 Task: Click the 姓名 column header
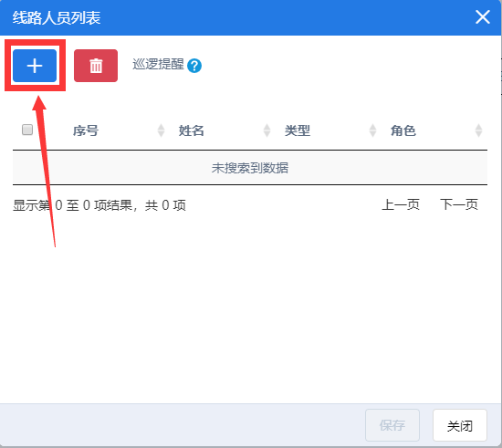coord(191,130)
